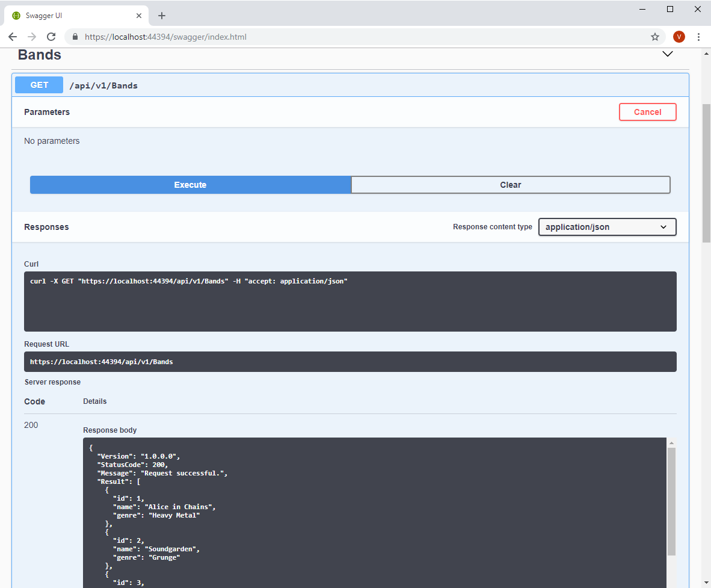Cancel the try-it-out mode

(x=647, y=112)
